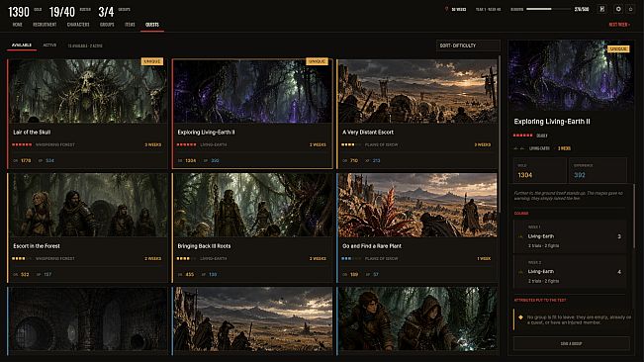Viewport: 644px width, 362px height.
Task: Click the Week 1 Living-Earth course entry
Action: pos(570,236)
